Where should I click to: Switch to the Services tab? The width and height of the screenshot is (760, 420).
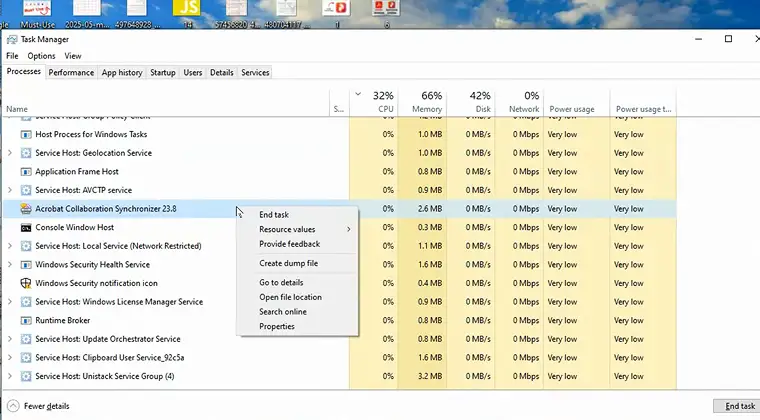(255, 73)
